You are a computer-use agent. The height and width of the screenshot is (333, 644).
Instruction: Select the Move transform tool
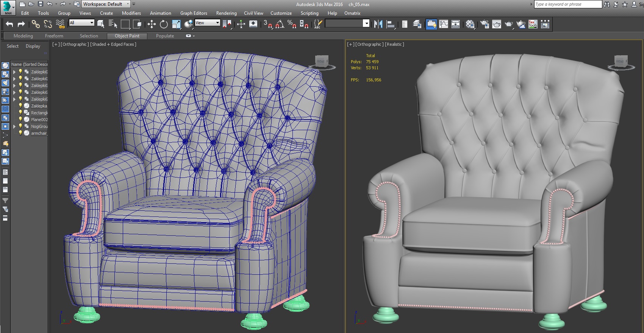152,24
